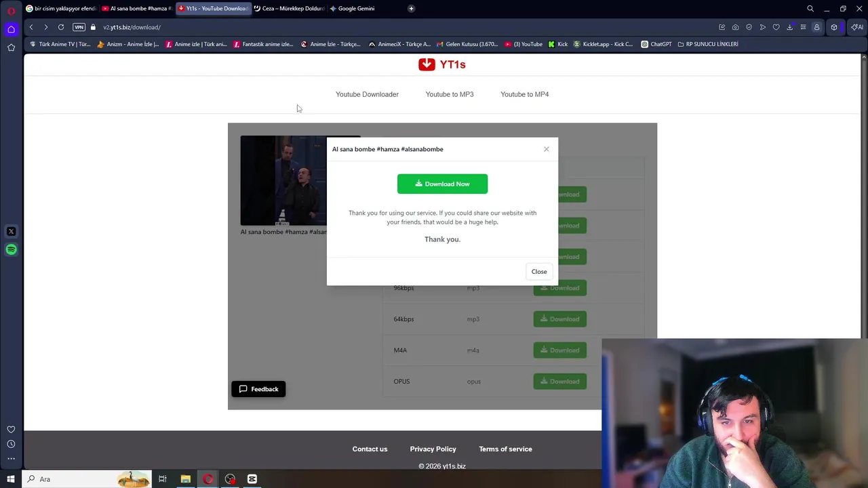
Task: Click the tab search magnifier icon
Action: tap(810, 9)
